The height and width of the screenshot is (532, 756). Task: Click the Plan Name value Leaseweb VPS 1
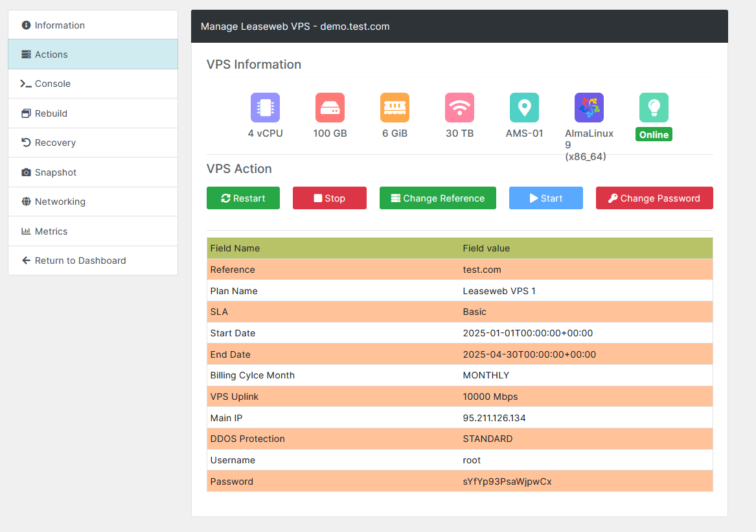(x=499, y=291)
